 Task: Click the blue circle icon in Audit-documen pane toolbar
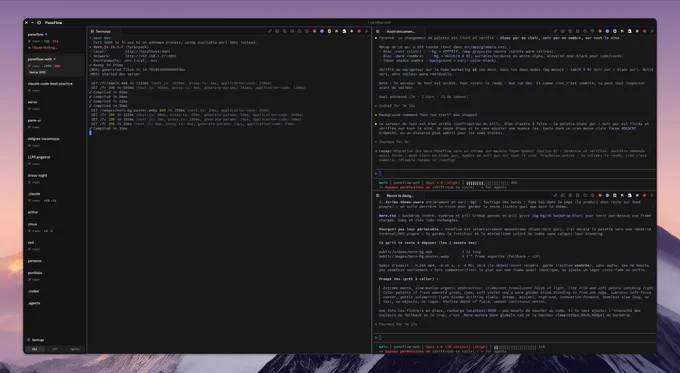(607, 31)
